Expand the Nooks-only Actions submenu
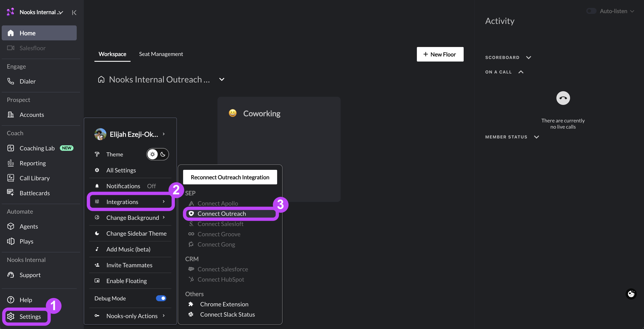This screenshot has width=644, height=329. [x=164, y=316]
